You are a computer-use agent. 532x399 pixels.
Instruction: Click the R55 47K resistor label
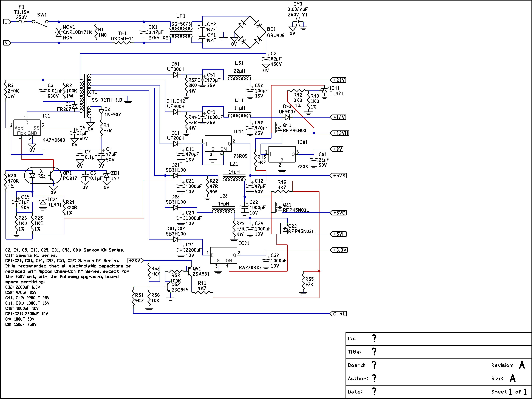pos(310,282)
